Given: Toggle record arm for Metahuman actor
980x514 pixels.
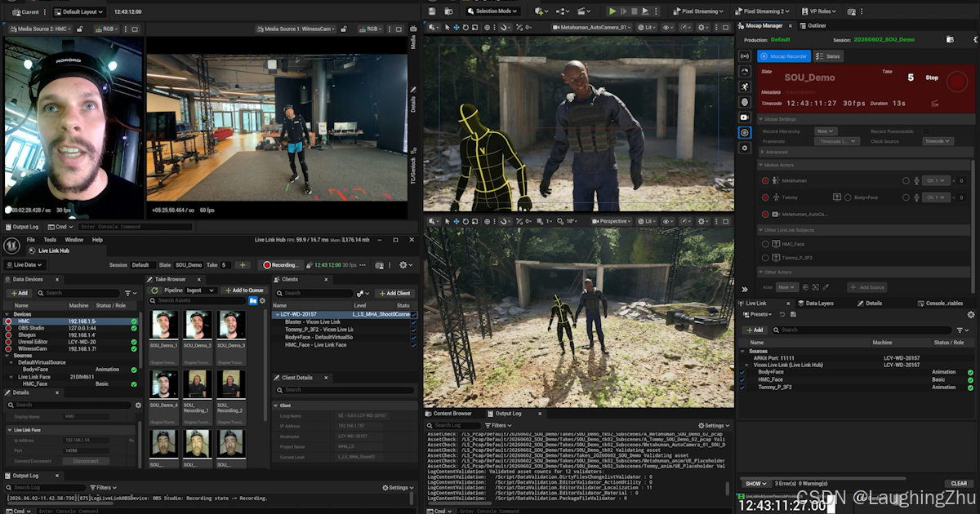Looking at the screenshot, I should click(x=765, y=181).
